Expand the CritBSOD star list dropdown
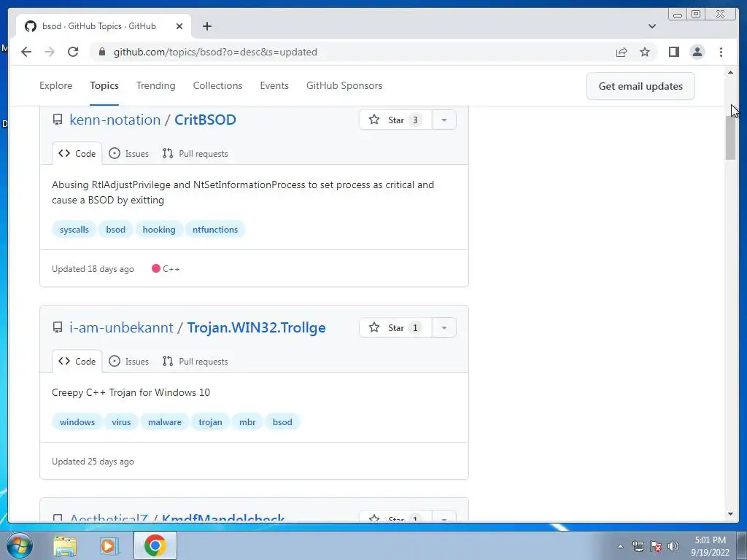747x560 pixels. coord(444,120)
